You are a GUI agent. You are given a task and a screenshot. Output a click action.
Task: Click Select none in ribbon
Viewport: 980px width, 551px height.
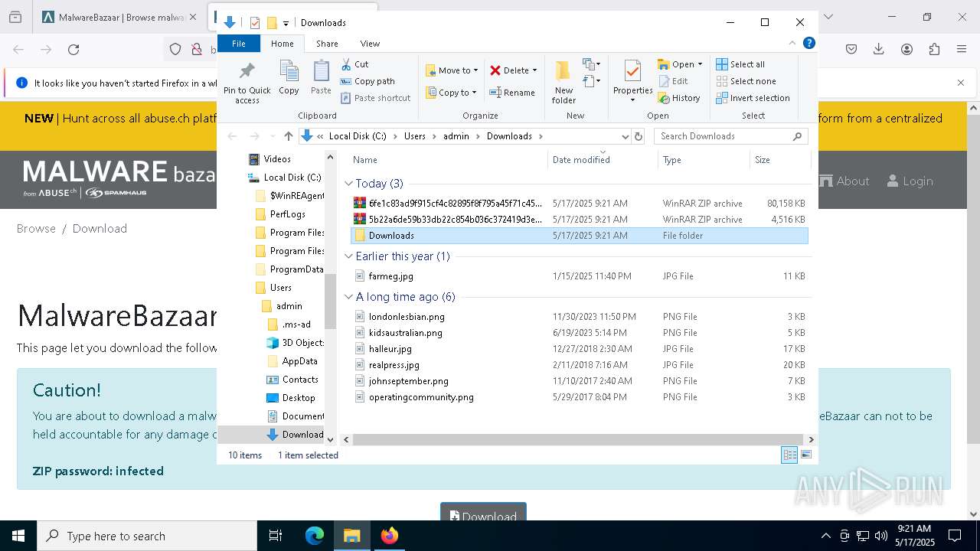point(746,81)
